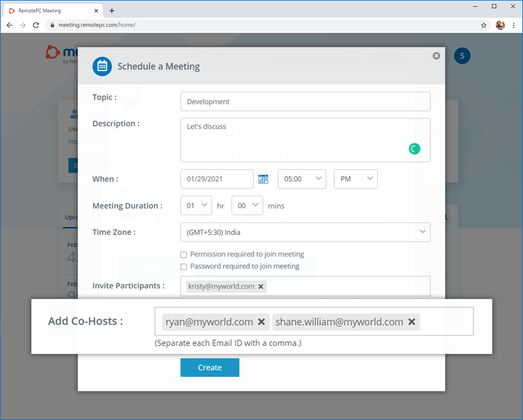
Task: Open the calendar date picker icon
Action: tap(263, 179)
